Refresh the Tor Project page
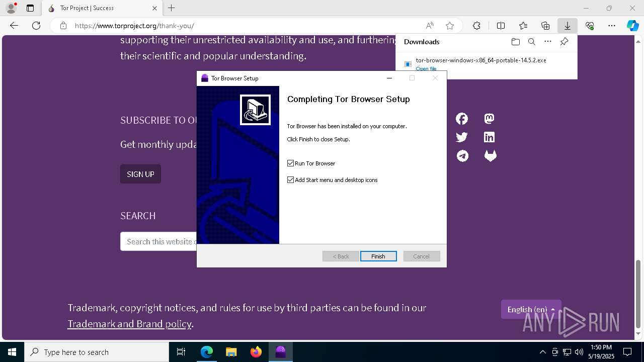644x362 pixels. tap(36, 26)
